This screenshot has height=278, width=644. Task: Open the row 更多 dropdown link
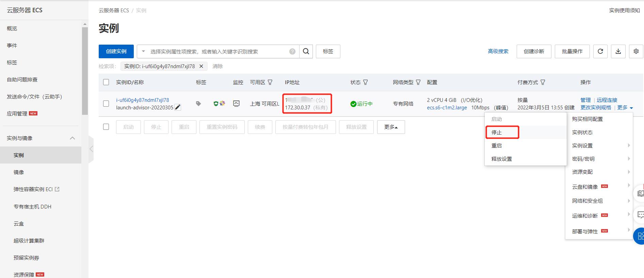(625, 107)
